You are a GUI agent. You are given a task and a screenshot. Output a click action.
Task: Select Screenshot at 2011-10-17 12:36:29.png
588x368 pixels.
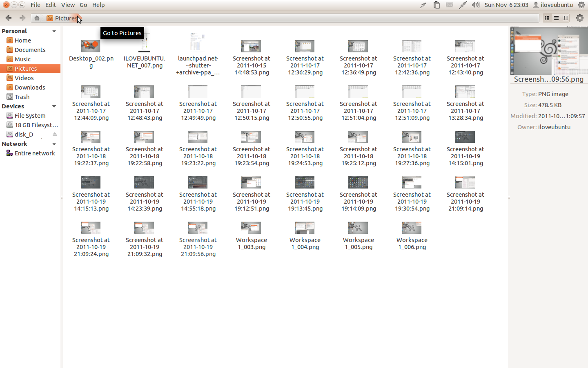coord(305,58)
